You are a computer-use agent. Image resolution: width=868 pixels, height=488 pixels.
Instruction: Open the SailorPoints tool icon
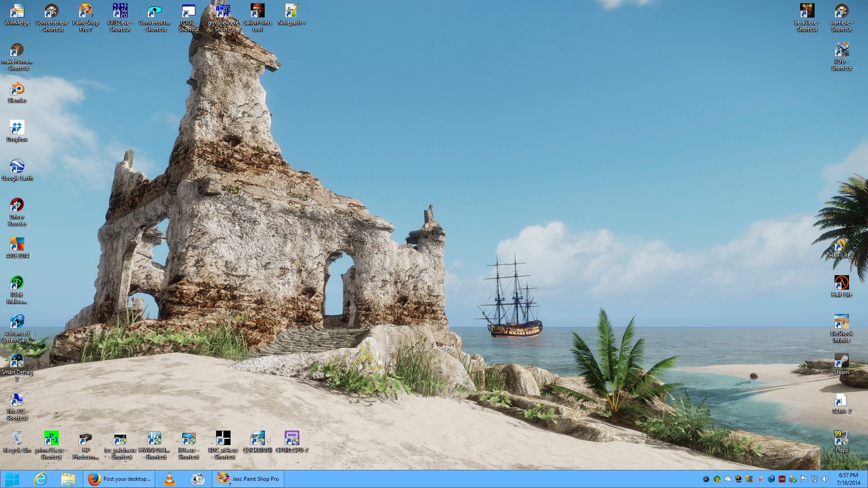point(257,18)
